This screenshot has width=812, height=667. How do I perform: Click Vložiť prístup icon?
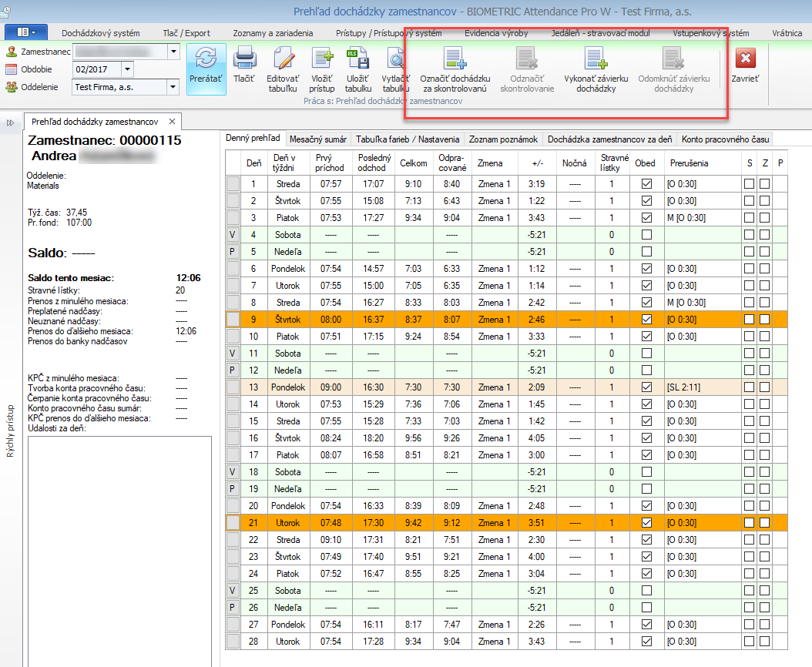pyautogui.click(x=321, y=58)
